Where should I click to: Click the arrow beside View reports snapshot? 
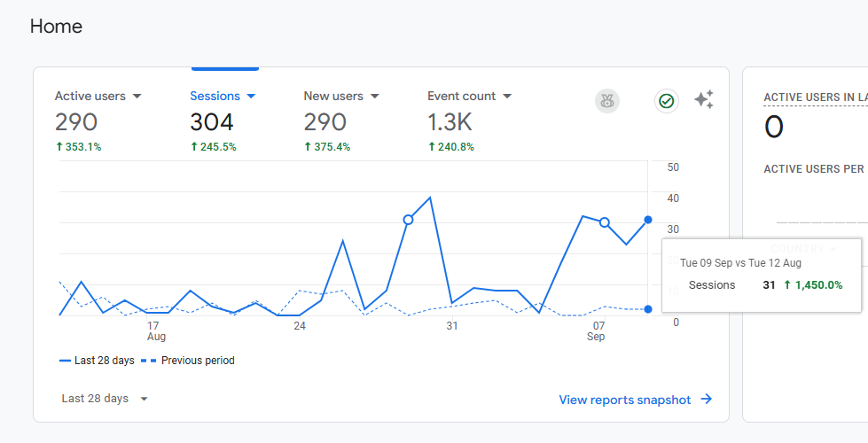coord(707,400)
